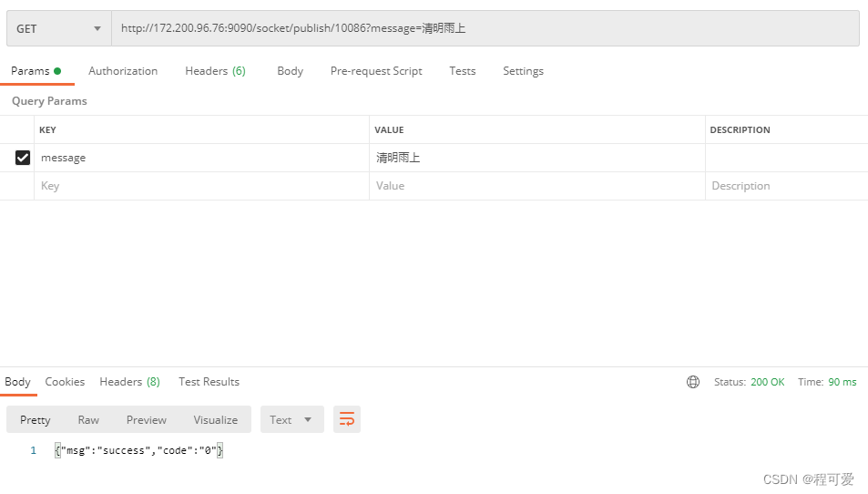Open the response Cookies tab

65,382
